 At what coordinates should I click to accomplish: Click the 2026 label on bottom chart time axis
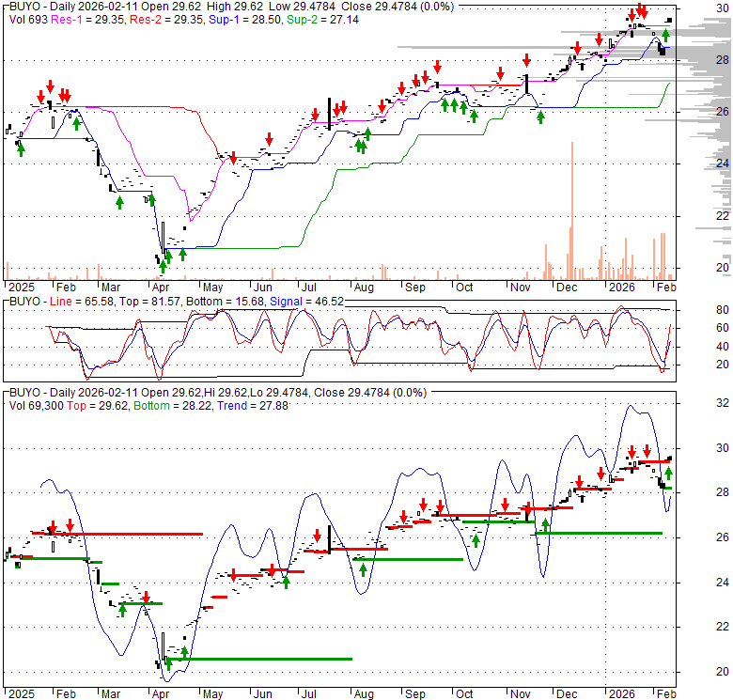(x=622, y=694)
